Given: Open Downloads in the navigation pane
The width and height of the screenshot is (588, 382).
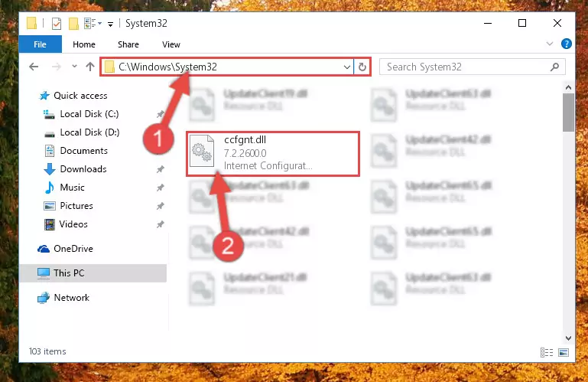Looking at the screenshot, I should [x=83, y=169].
